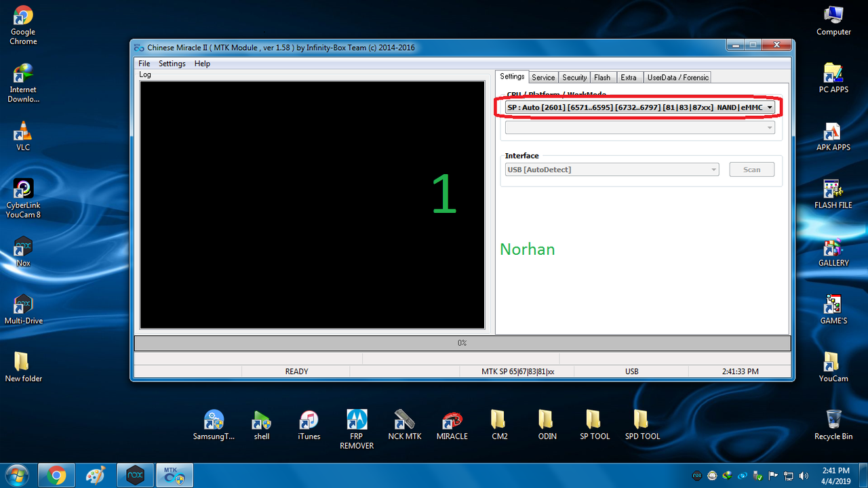Open Internet Download Manager desktop icon
868x488 pixels.
[23, 83]
